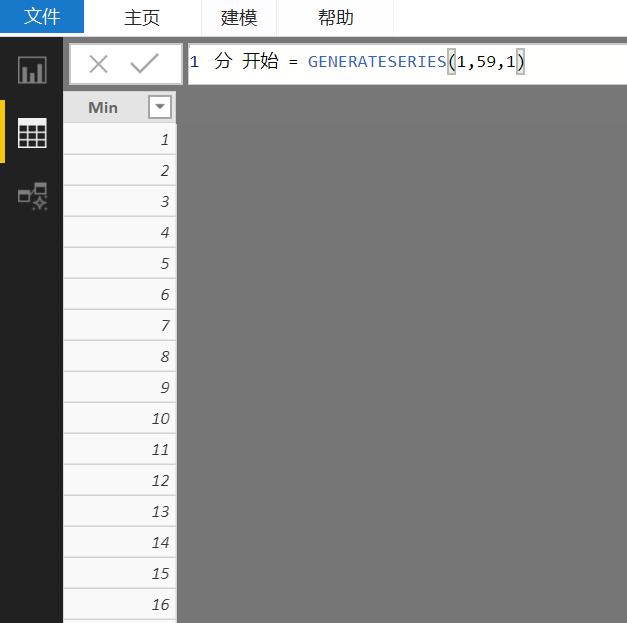Click the table name 分 开始 in formula
The height and width of the screenshot is (623, 627).
[x=246, y=61]
